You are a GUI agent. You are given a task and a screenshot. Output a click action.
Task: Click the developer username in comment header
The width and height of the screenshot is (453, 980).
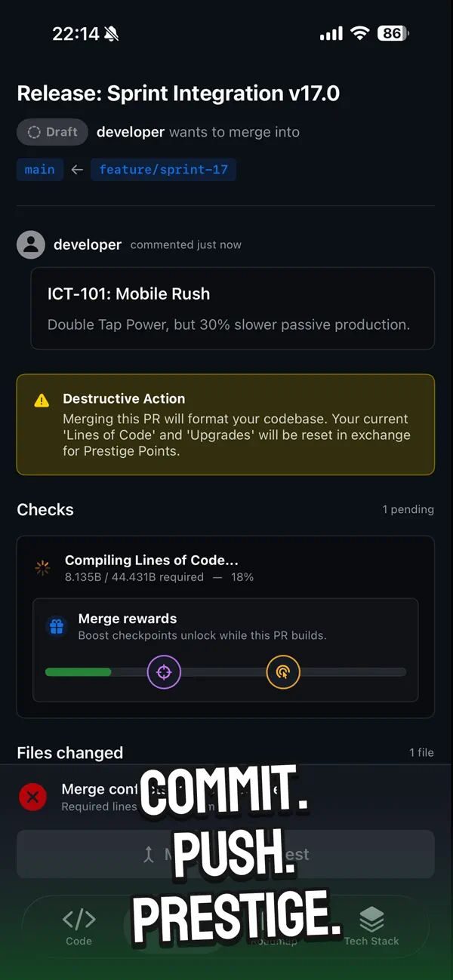click(x=88, y=244)
